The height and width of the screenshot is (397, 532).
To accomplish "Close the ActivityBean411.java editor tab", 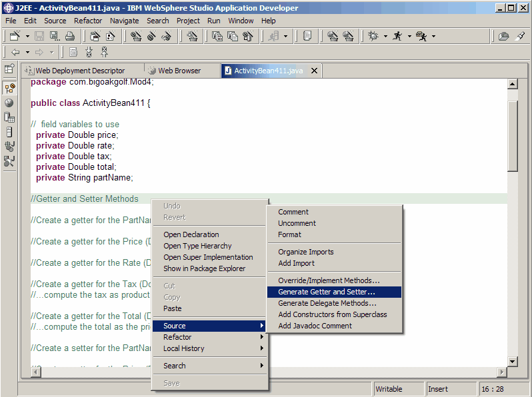I will pos(315,71).
